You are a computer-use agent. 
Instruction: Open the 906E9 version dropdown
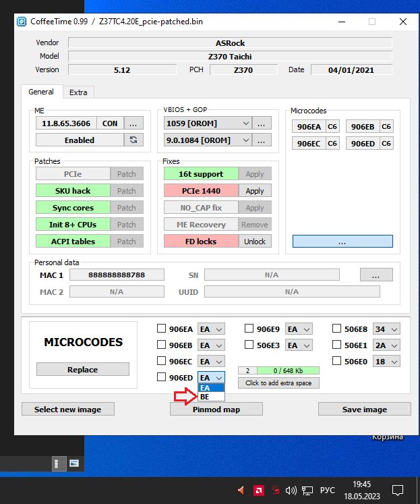tap(299, 329)
